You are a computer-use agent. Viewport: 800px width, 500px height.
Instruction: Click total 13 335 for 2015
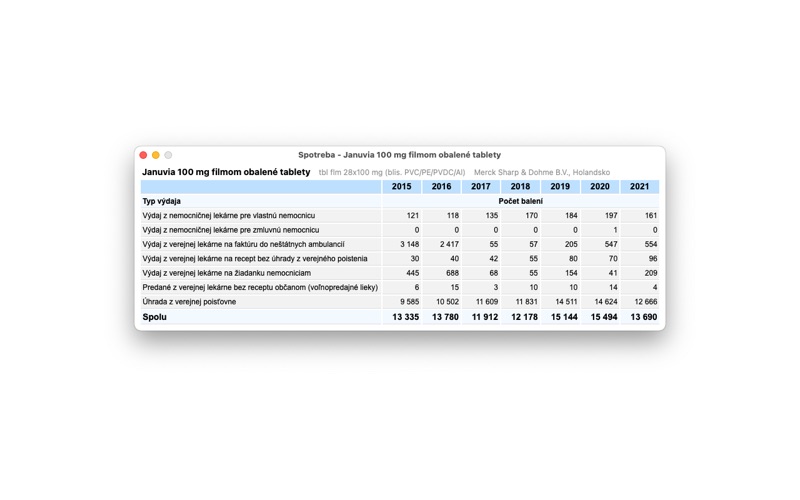coord(406,317)
